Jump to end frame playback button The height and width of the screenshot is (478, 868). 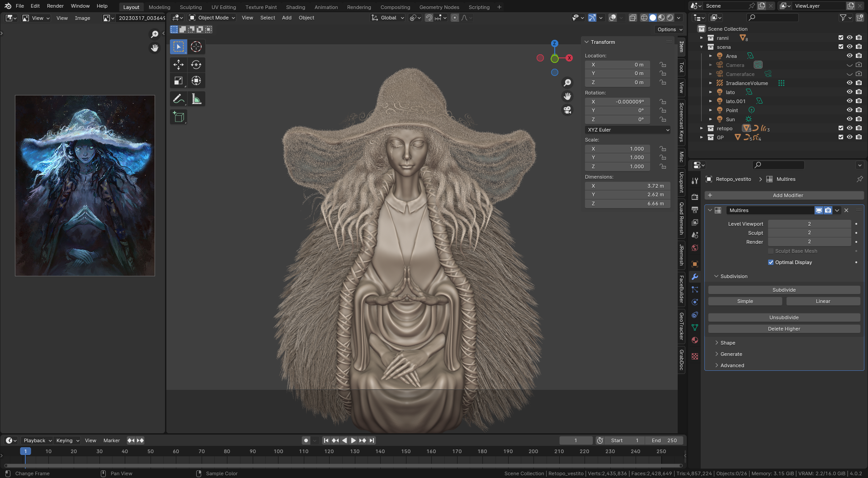pyautogui.click(x=372, y=440)
